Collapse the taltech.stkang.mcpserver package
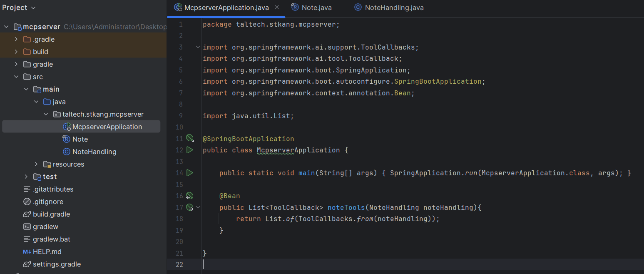644x274 pixels. [46, 114]
